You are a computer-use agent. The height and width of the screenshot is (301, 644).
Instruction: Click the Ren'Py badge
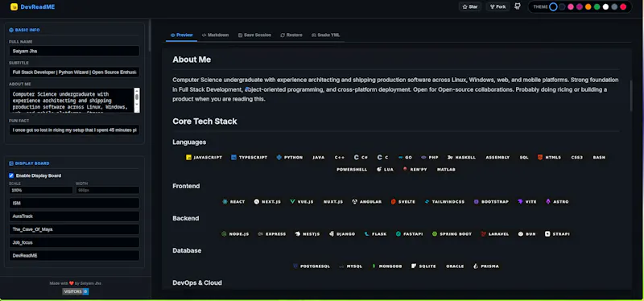[x=415, y=169]
